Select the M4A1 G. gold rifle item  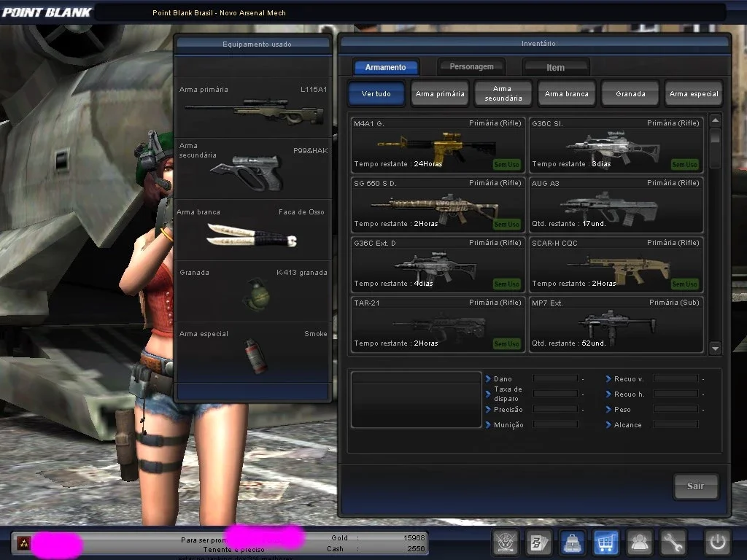[x=438, y=145]
